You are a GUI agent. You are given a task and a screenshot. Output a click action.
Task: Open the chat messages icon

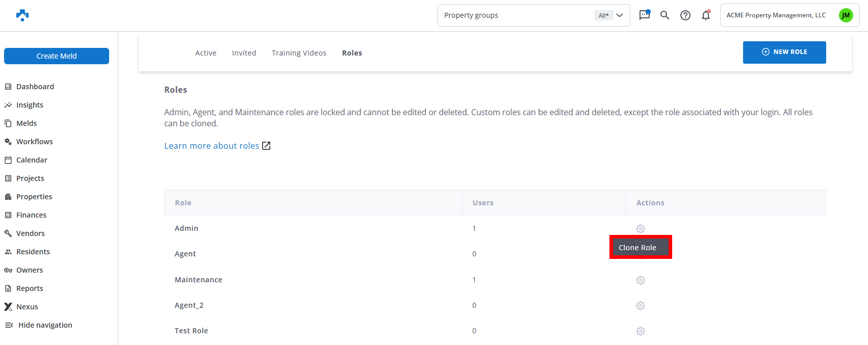coord(645,15)
